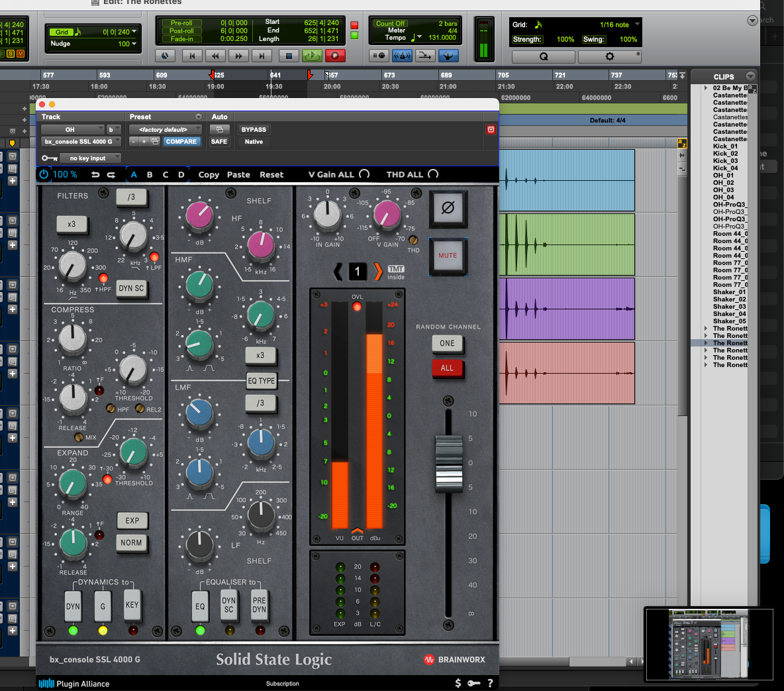This screenshot has width=784, height=691.
Task: Toggle the COMPARE button
Action: (x=181, y=142)
